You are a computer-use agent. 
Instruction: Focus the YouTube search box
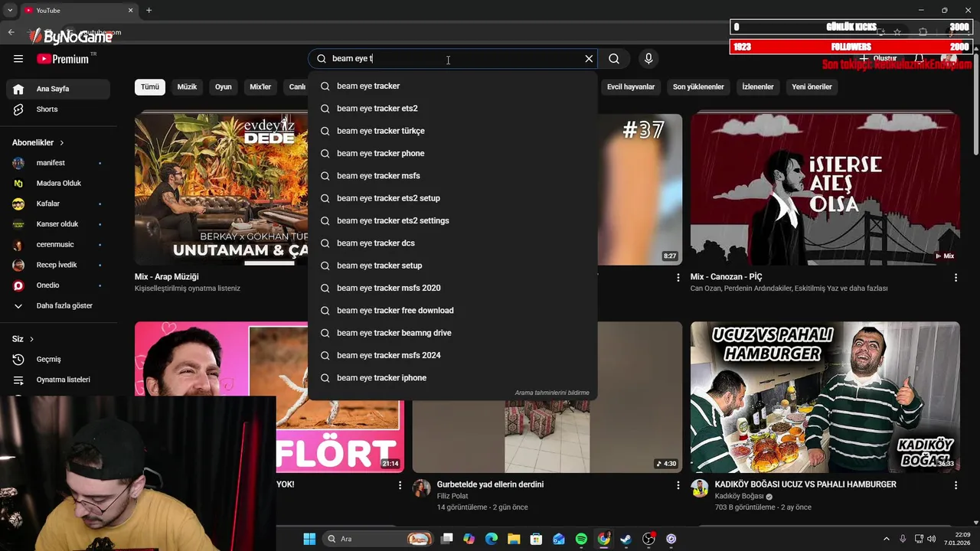452,59
